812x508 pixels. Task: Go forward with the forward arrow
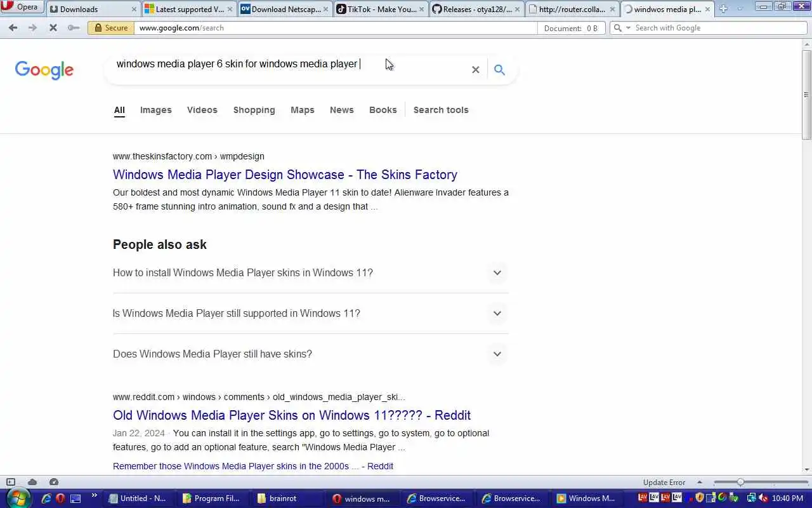click(33, 28)
